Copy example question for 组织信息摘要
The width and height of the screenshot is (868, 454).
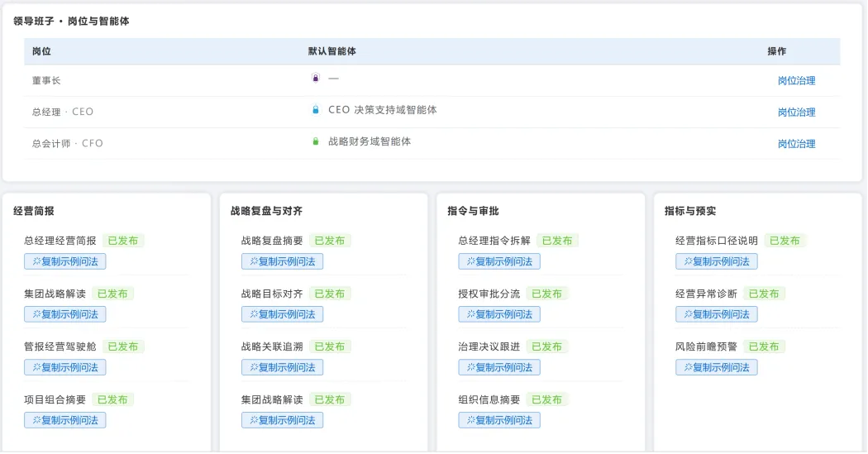point(499,420)
